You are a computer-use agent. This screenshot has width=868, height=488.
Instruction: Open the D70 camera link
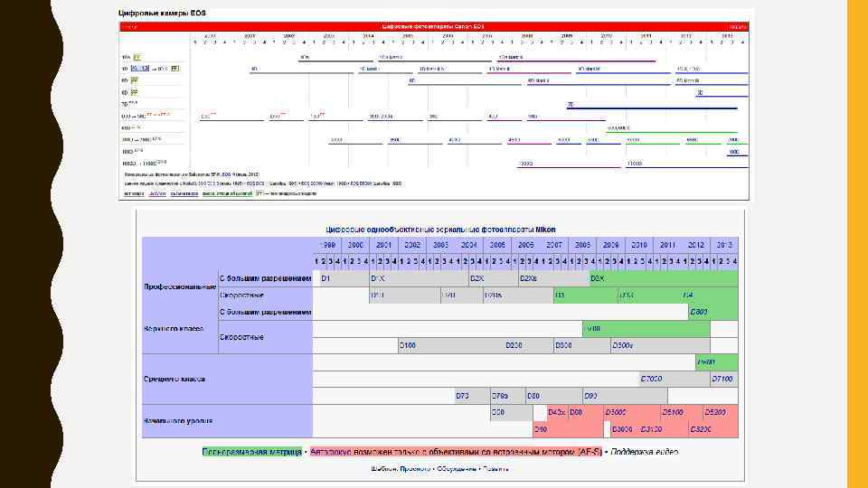pyautogui.click(x=462, y=396)
